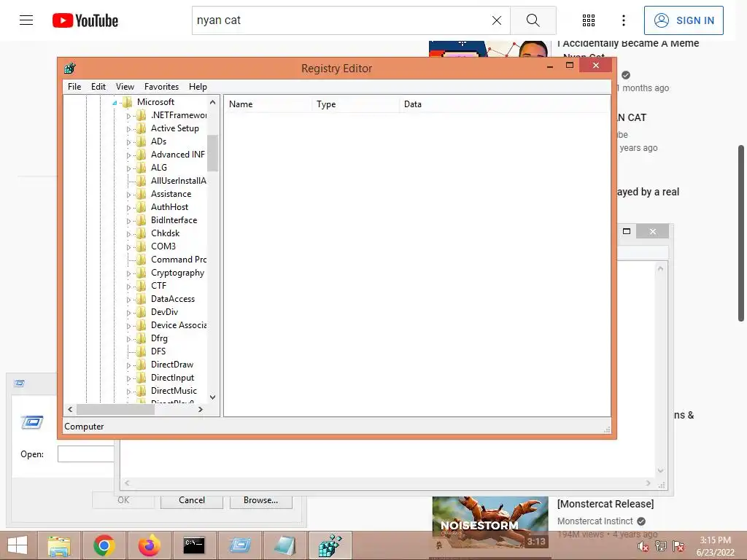
Task: Click the Microsoft folder icon in tree
Action: (127, 102)
